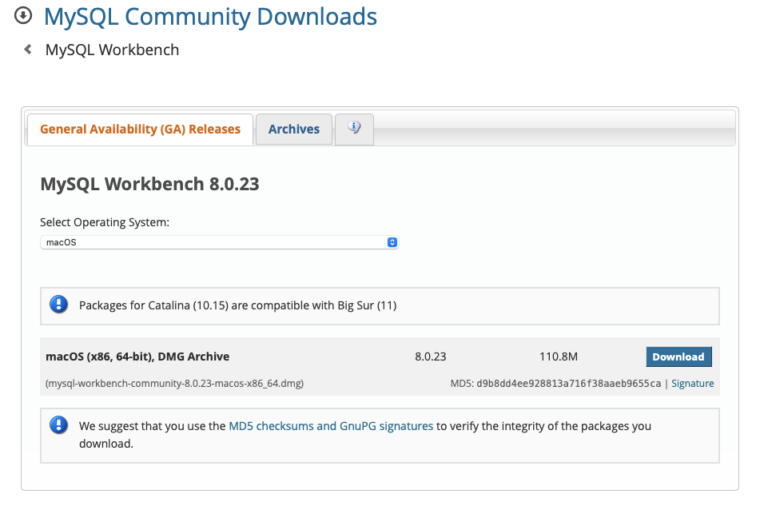The height and width of the screenshot is (518, 768).
Task: Click the MySQL Workbench 8.0.23 heading
Action: pyautogui.click(x=150, y=184)
